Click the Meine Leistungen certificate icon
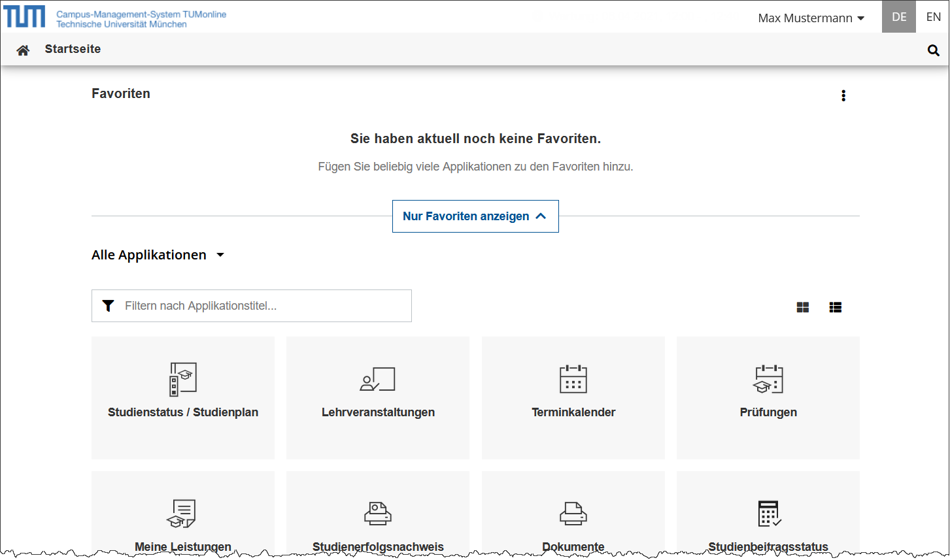The width and height of the screenshot is (950, 560). pos(182,514)
